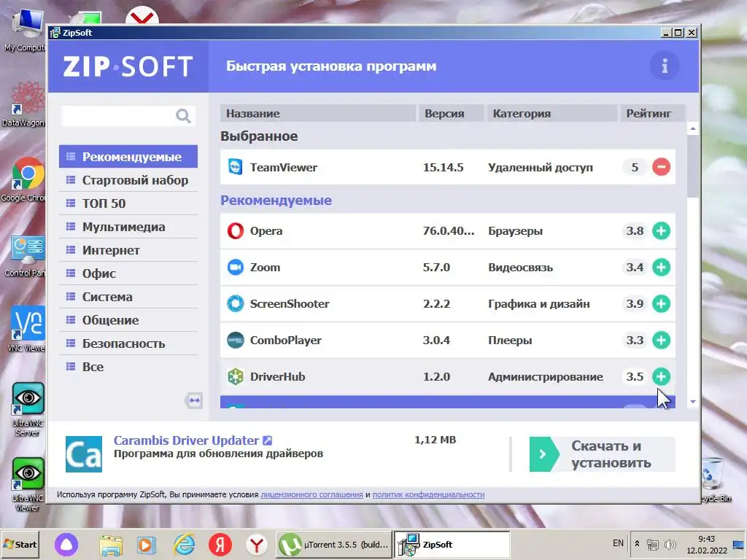Sort by the Версия column header
Screen dimensions: 747x560
tap(451, 113)
